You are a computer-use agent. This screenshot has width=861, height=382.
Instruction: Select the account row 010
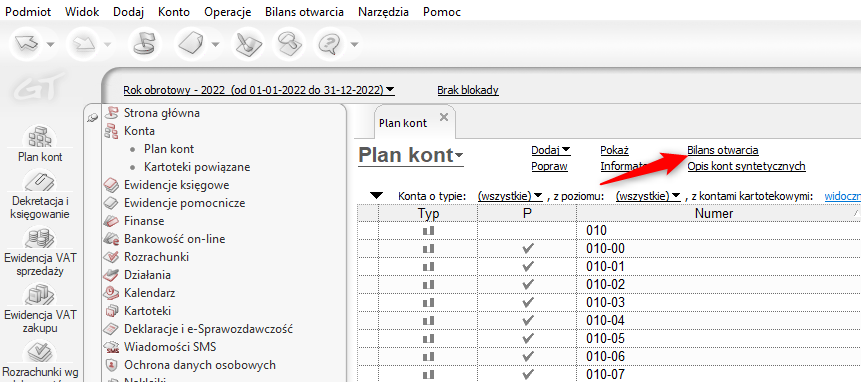(x=608, y=231)
